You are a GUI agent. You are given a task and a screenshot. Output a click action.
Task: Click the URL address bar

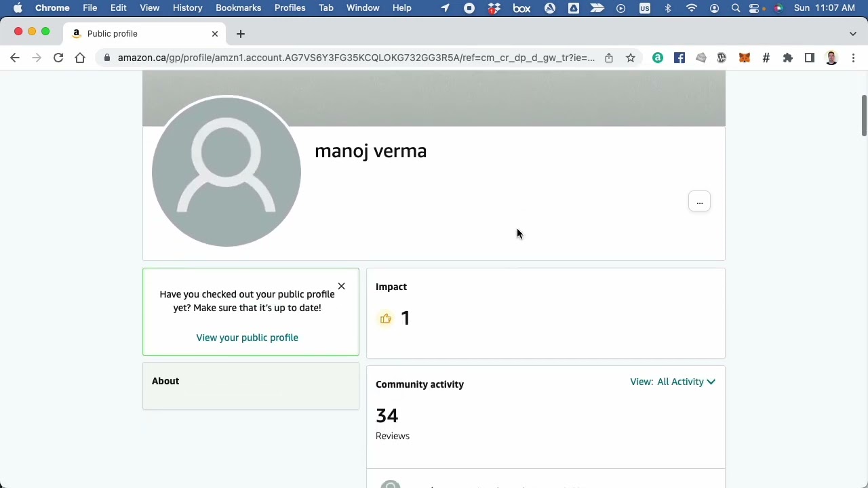pos(356,58)
